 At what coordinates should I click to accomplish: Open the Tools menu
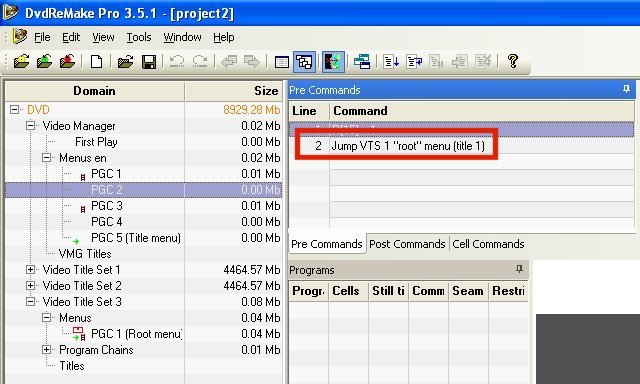tap(139, 37)
